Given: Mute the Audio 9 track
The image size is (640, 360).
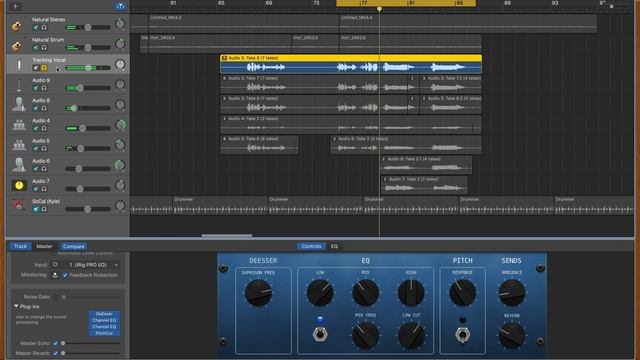Looking at the screenshot, I should click(36, 88).
